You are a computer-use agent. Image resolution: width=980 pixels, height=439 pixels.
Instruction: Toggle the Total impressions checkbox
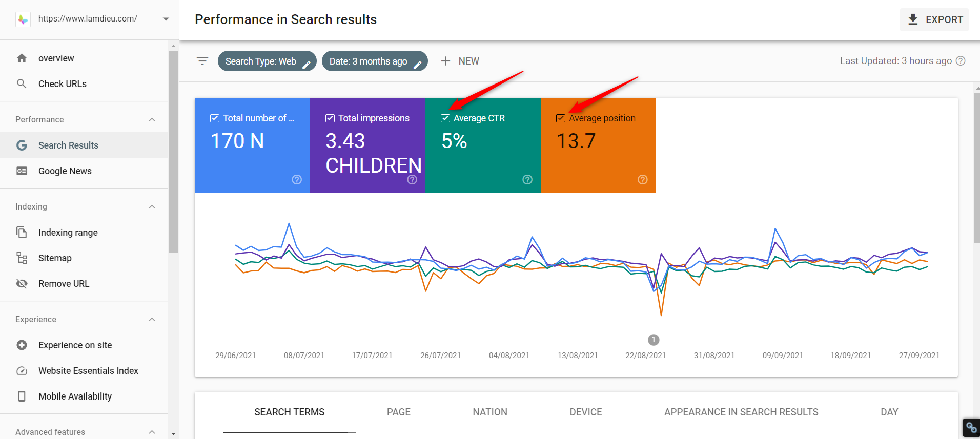[330, 118]
